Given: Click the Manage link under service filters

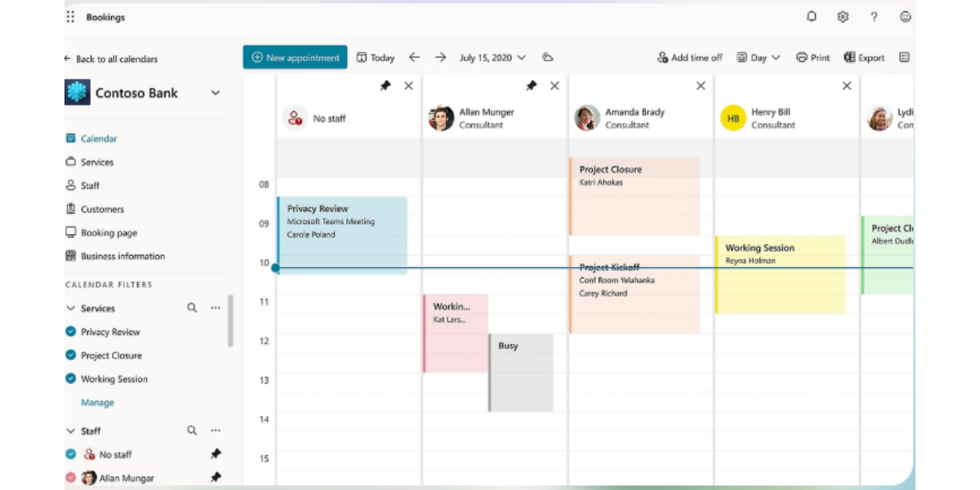Looking at the screenshot, I should coord(97,403).
